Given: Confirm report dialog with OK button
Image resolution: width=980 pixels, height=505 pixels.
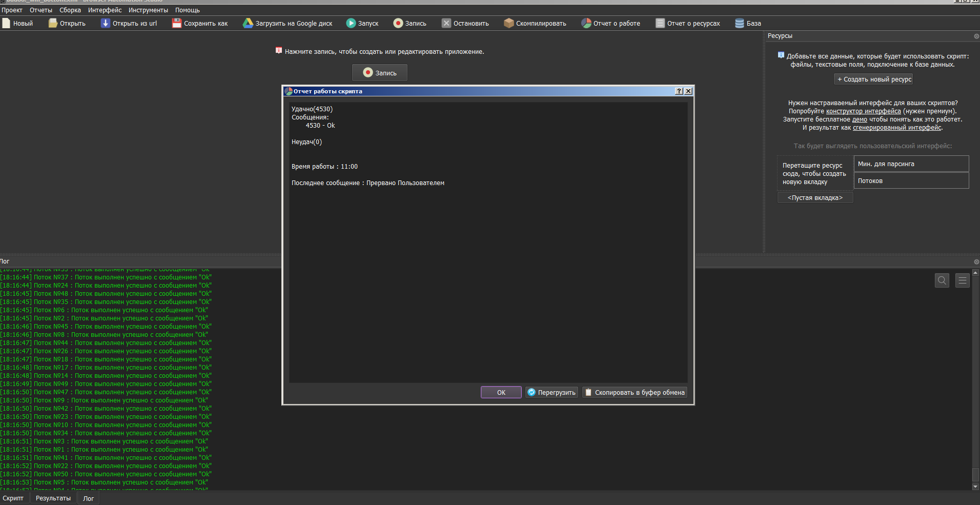Looking at the screenshot, I should [x=501, y=392].
